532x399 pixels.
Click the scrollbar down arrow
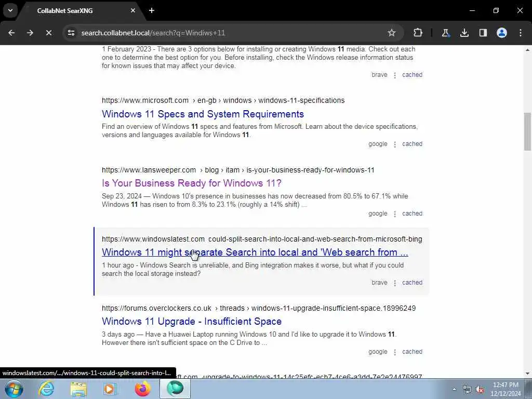pyautogui.click(x=527, y=374)
